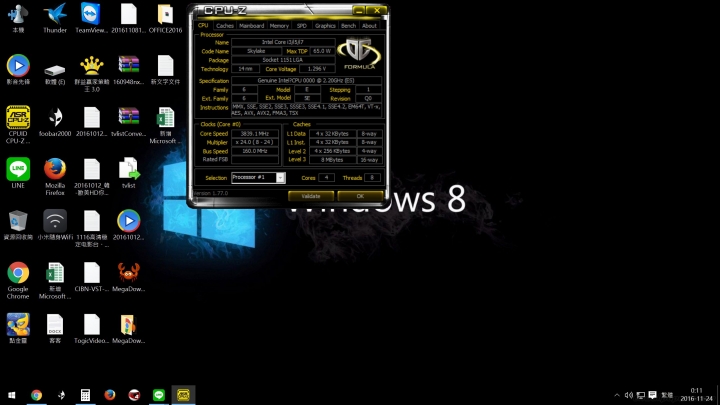Click the LINE desktop icon
This screenshot has height=405, width=720.
[x=18, y=173]
